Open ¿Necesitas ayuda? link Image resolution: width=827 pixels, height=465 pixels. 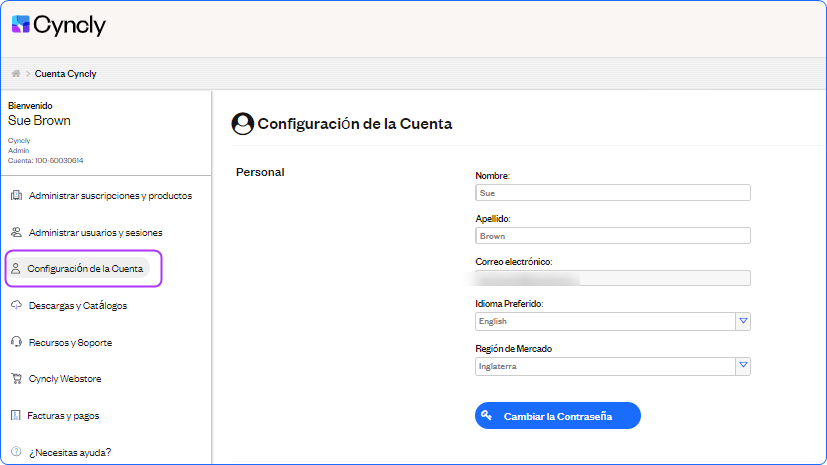(x=70, y=452)
